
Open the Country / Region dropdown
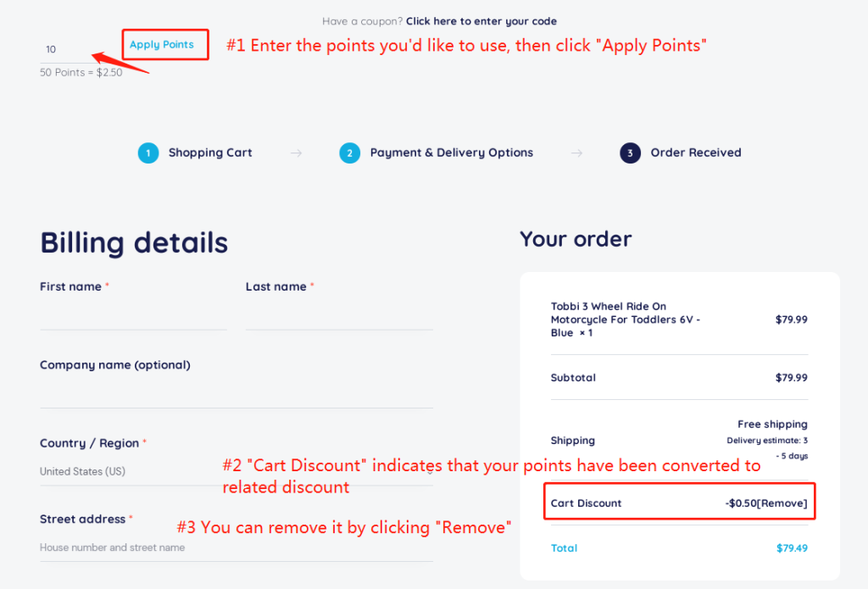click(x=236, y=472)
